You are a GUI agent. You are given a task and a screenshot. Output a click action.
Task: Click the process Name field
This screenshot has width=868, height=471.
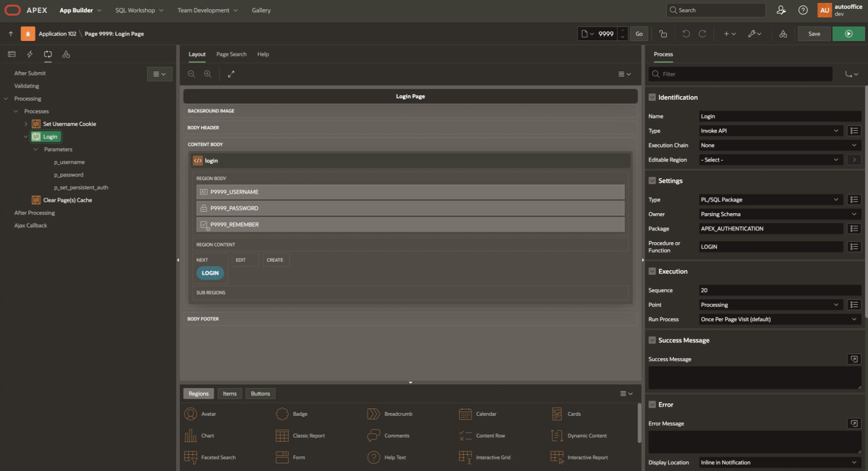pos(780,116)
